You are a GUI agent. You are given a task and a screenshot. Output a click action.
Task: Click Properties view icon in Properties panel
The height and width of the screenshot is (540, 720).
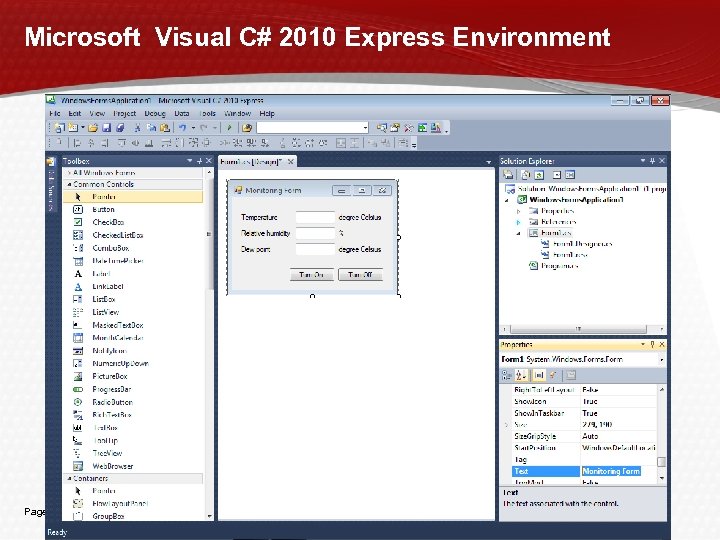click(539, 375)
